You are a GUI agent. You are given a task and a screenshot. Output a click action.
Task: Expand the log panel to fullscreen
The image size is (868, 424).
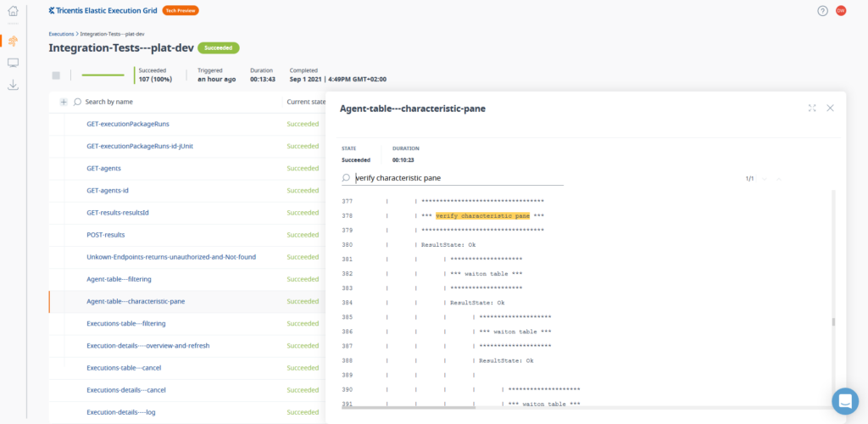(812, 108)
